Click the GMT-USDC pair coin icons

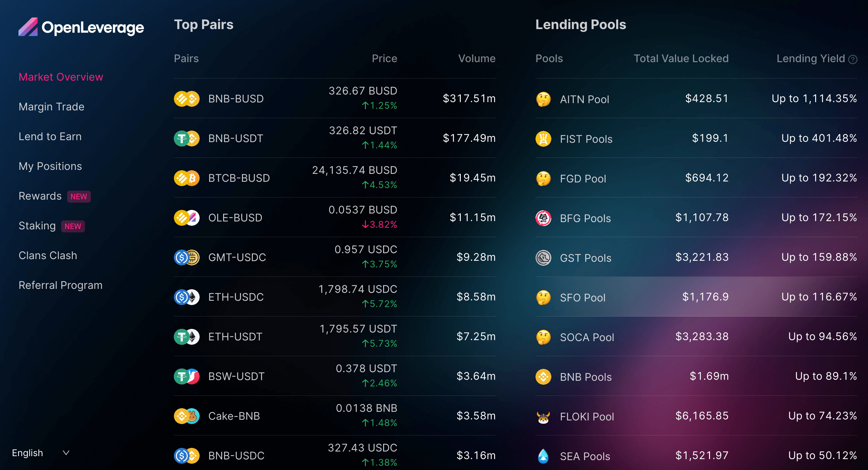pos(187,257)
